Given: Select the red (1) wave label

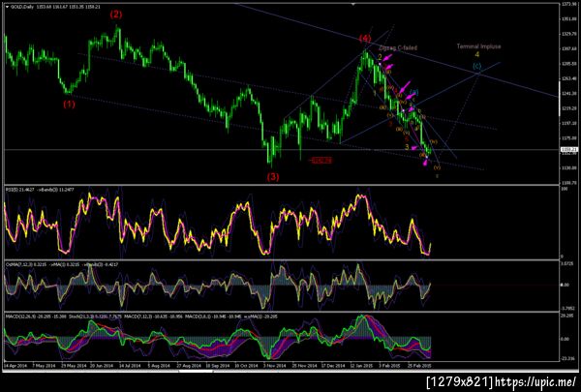Looking at the screenshot, I should point(69,105).
